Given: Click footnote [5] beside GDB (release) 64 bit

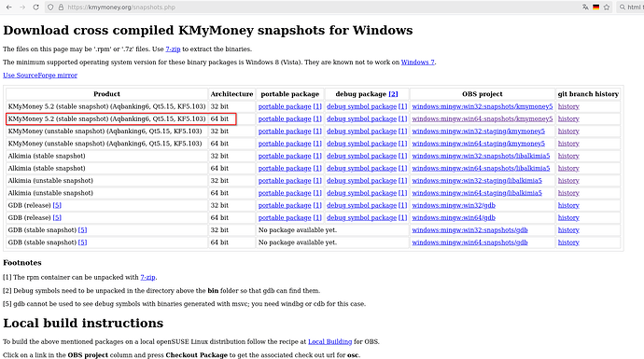Looking at the screenshot, I should point(57,217).
